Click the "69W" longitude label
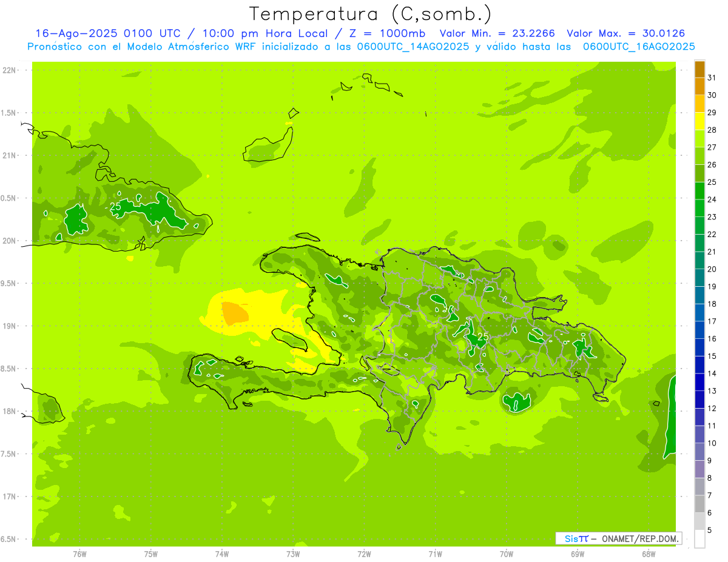Screen dimensions: 728x562 click(578, 554)
